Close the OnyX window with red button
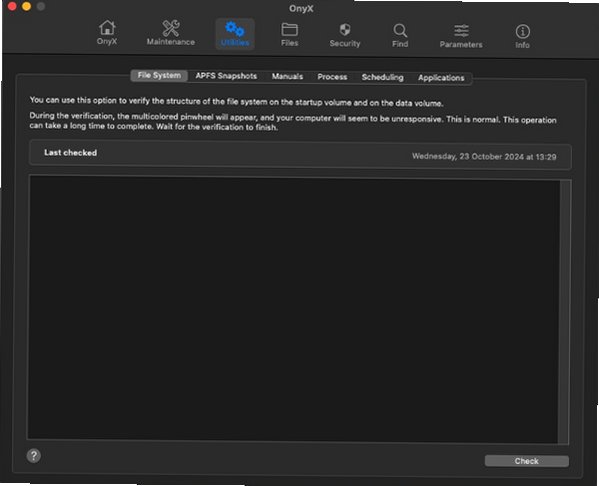 coord(12,6)
